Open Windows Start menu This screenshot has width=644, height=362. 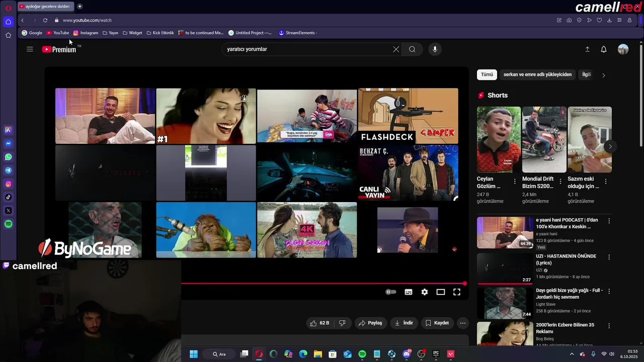click(194, 354)
